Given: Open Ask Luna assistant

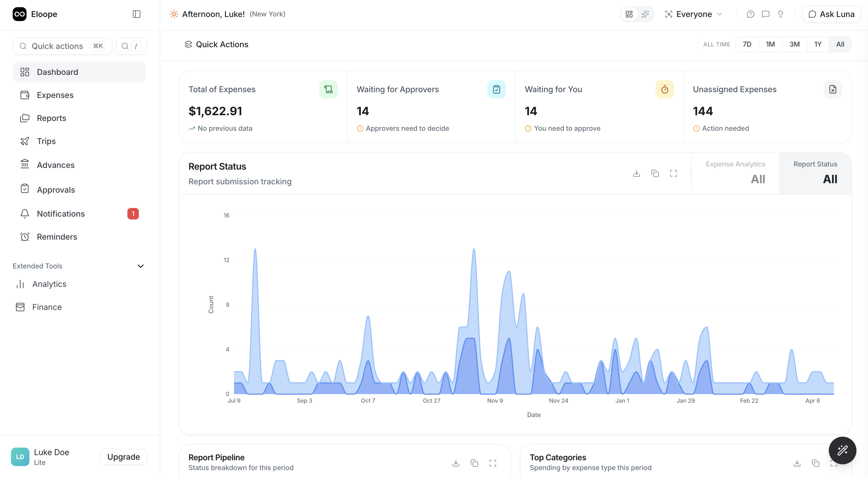Looking at the screenshot, I should point(831,14).
